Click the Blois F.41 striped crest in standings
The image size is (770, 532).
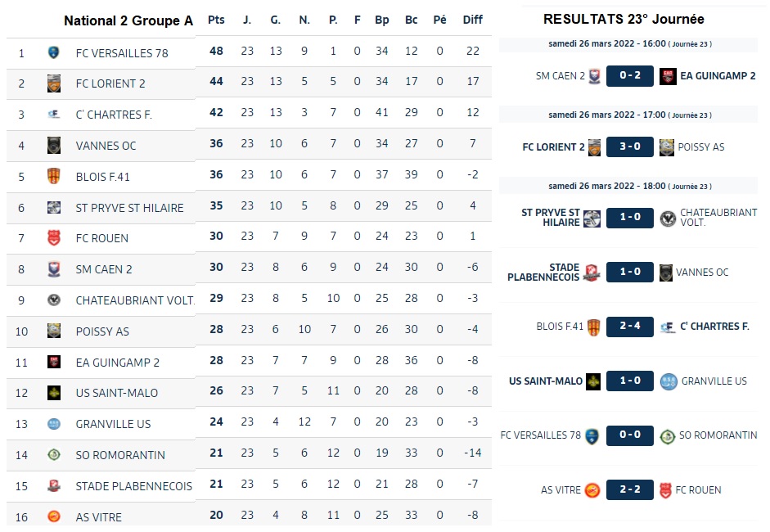pos(54,176)
